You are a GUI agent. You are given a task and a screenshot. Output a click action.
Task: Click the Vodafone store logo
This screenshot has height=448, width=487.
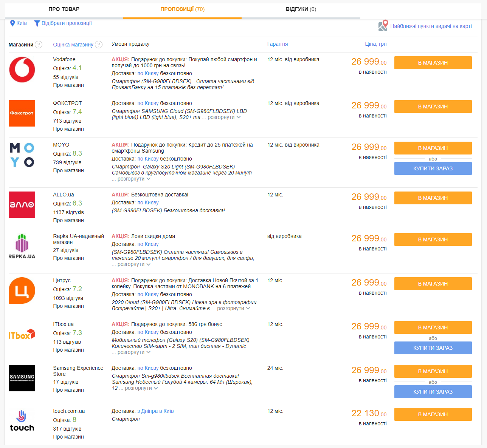22,70
